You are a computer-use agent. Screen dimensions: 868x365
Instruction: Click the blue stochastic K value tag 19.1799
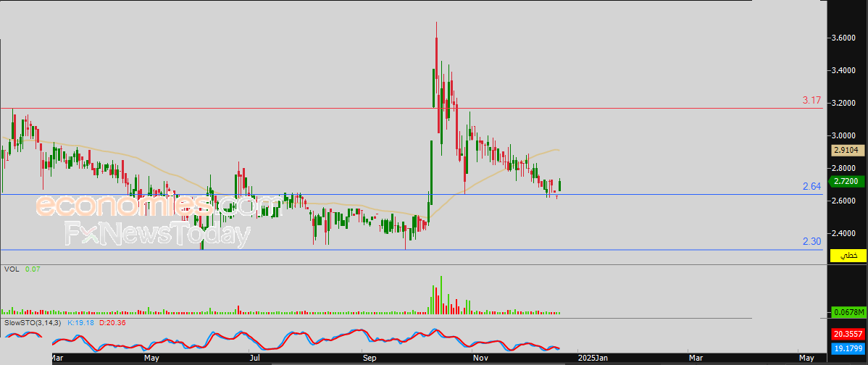[848, 349]
